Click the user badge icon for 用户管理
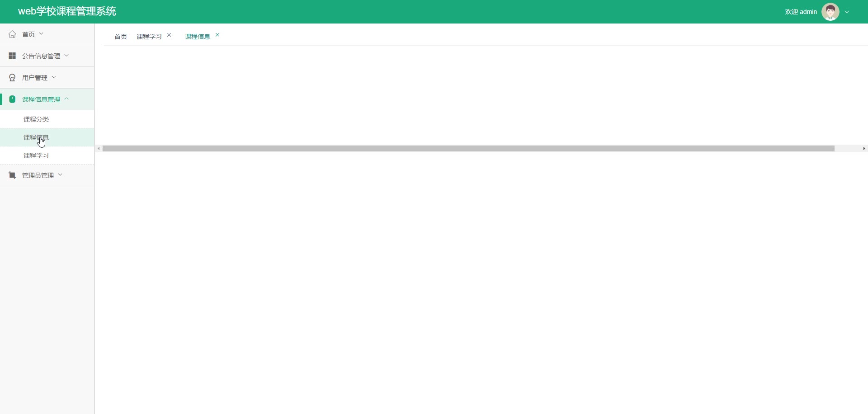The width and height of the screenshot is (868, 414). pos(12,78)
